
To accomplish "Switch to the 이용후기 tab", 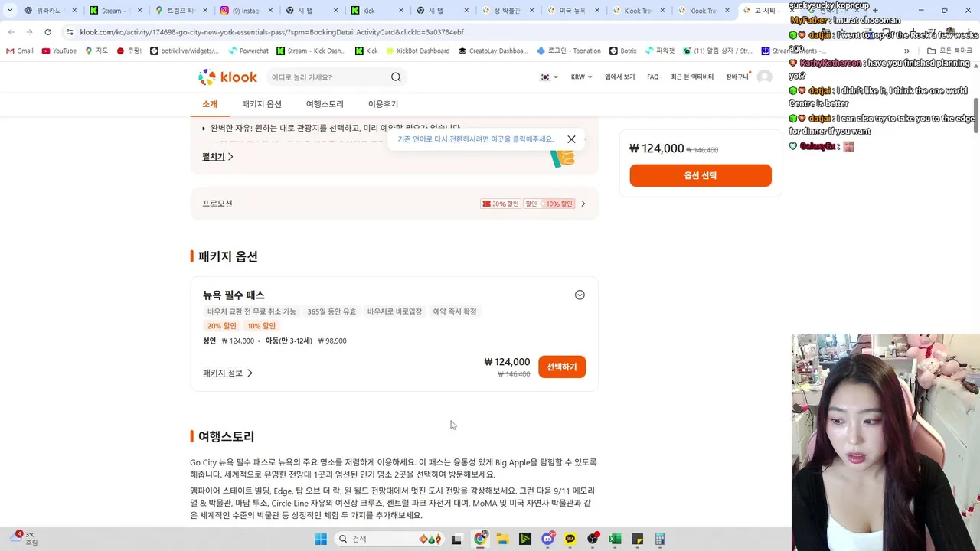I will click(x=383, y=104).
